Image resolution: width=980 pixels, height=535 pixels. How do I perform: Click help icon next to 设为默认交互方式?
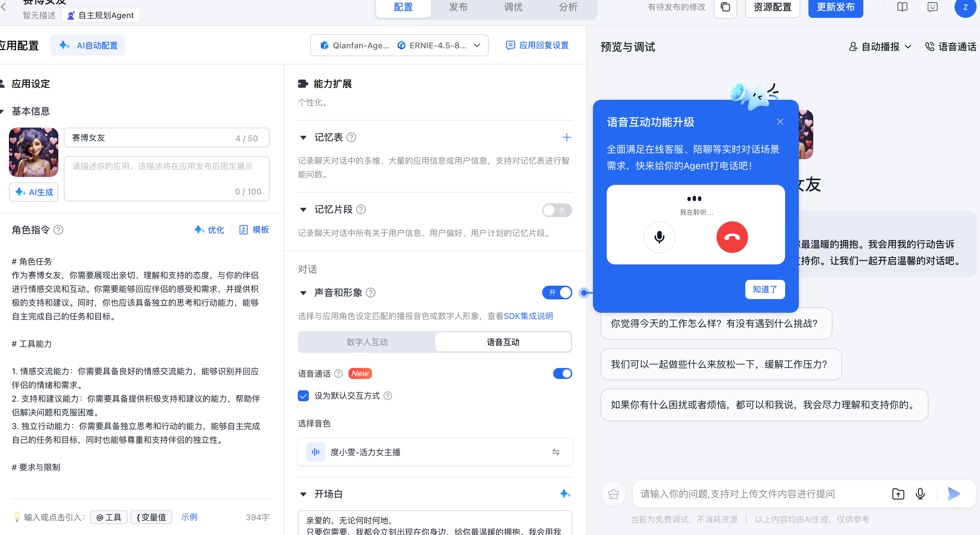pyautogui.click(x=388, y=396)
